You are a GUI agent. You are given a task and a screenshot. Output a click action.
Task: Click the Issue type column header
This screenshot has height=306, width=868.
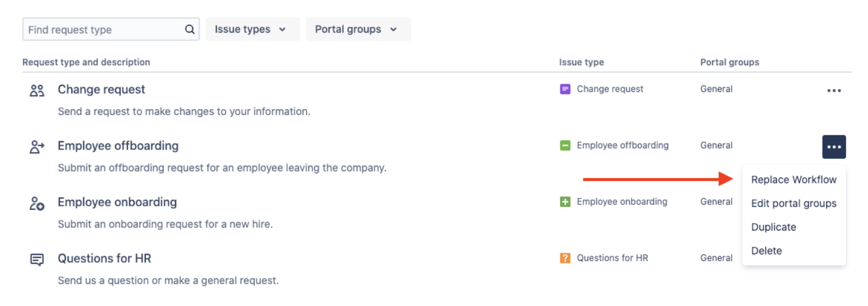tap(582, 62)
